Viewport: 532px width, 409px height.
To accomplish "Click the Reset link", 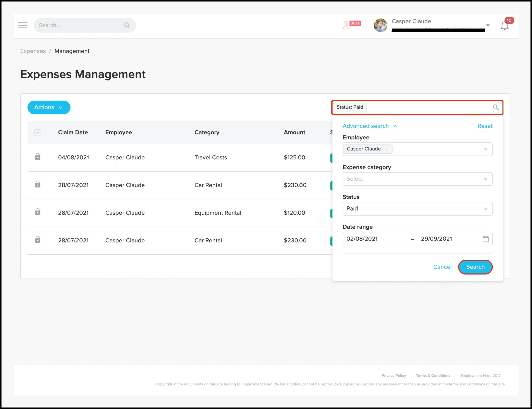I will (x=485, y=126).
